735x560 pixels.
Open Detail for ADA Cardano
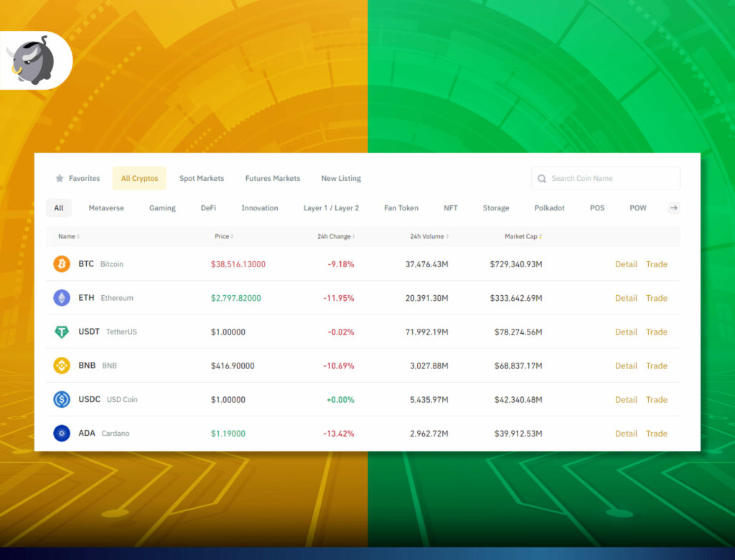tap(626, 434)
